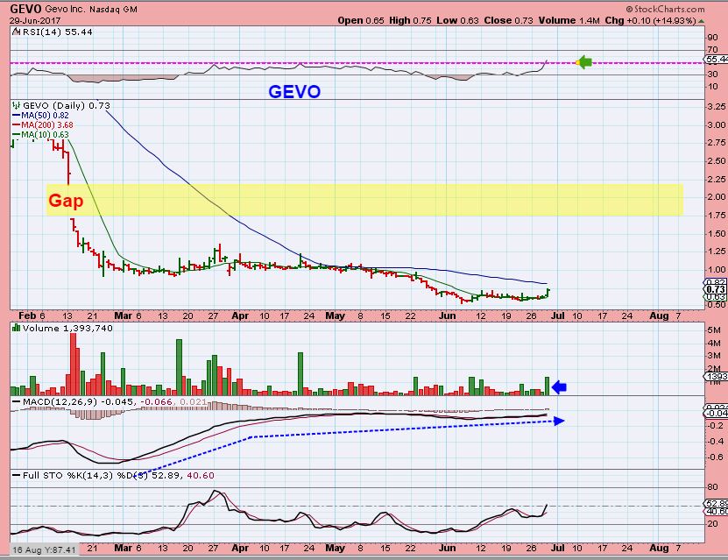Click the 55.44 RSI value tag on axis
Image resolution: width=728 pixels, height=560 pixels.
tap(717, 60)
